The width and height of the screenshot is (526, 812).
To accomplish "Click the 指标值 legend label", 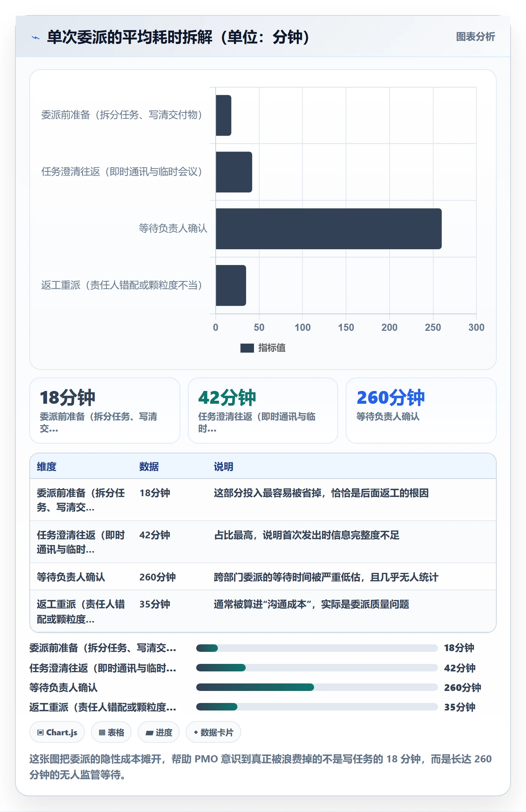I will tap(272, 348).
